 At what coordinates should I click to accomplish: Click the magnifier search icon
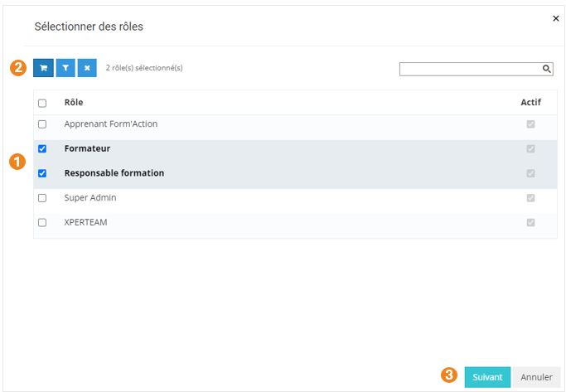tap(547, 69)
